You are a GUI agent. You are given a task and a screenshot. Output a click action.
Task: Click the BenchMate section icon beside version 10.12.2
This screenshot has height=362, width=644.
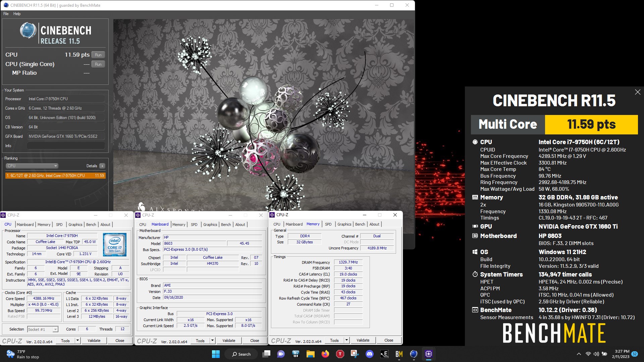coord(475,310)
